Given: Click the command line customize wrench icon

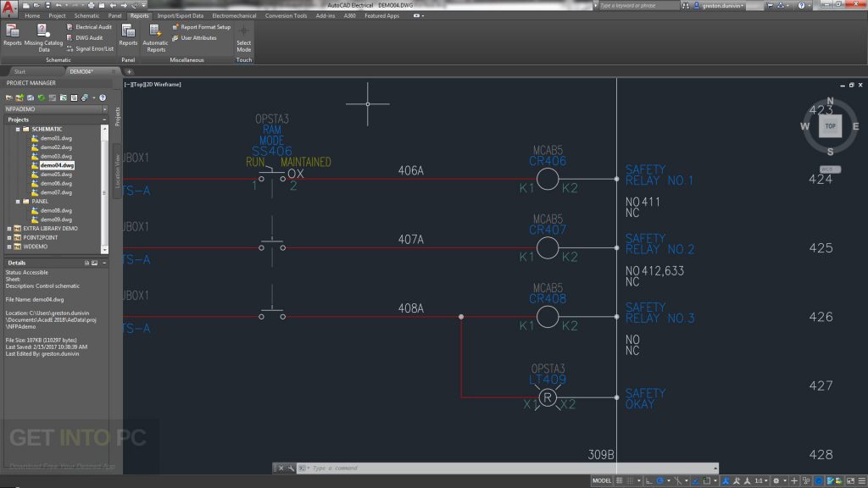Looking at the screenshot, I should click(292, 468).
